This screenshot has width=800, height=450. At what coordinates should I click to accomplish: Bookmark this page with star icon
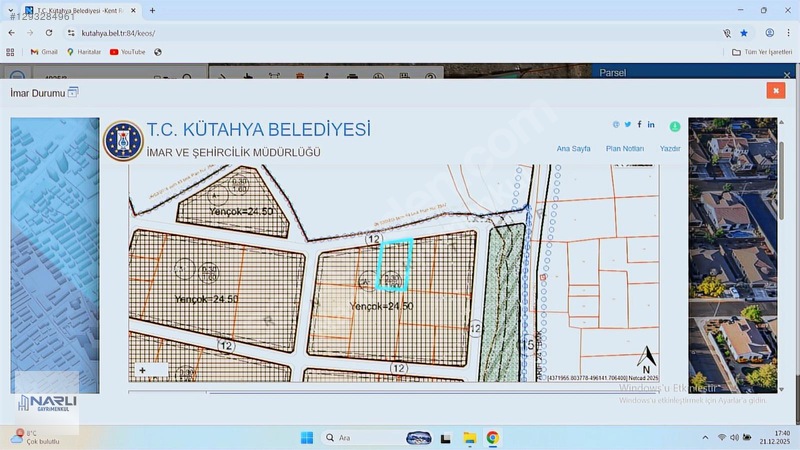(744, 33)
